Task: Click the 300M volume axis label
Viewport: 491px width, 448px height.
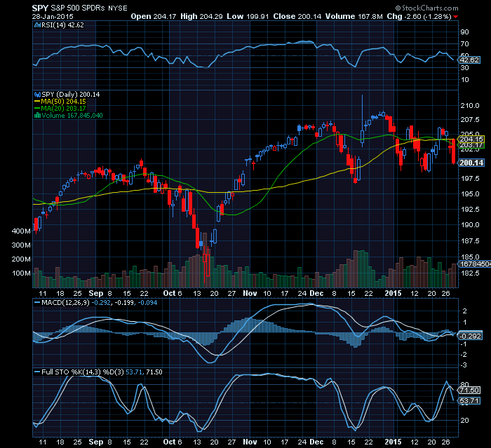Action: tap(21, 245)
